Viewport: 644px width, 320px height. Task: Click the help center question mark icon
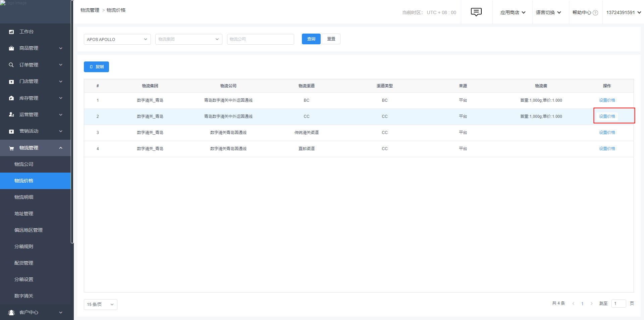[x=595, y=13]
